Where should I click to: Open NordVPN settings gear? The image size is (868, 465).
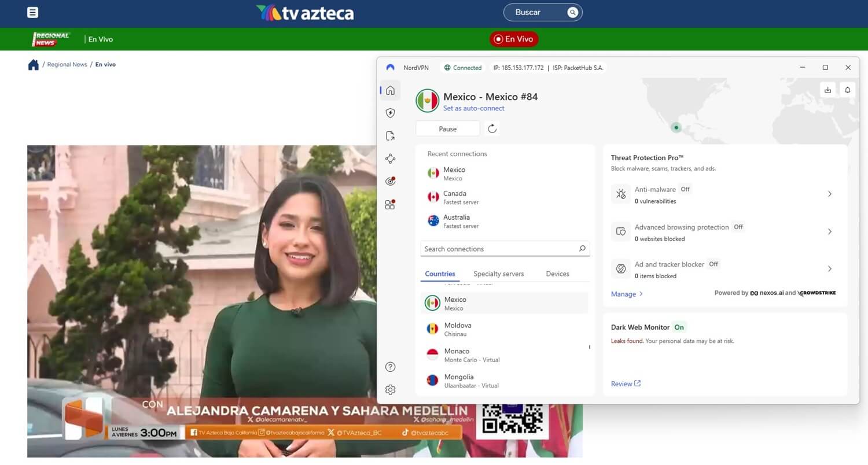tap(390, 389)
